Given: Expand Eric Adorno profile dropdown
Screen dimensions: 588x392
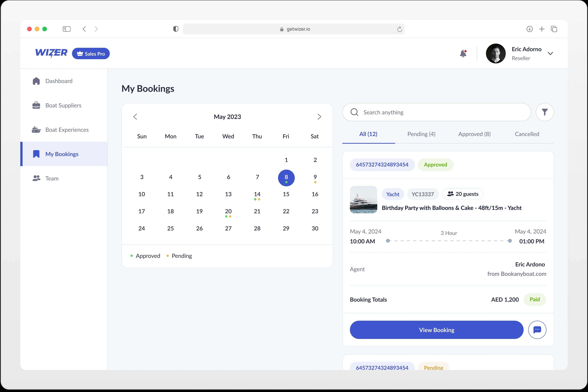Looking at the screenshot, I should click(550, 54).
